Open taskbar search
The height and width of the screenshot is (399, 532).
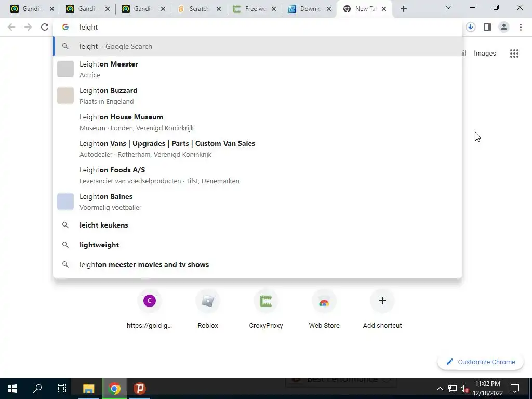(x=37, y=389)
